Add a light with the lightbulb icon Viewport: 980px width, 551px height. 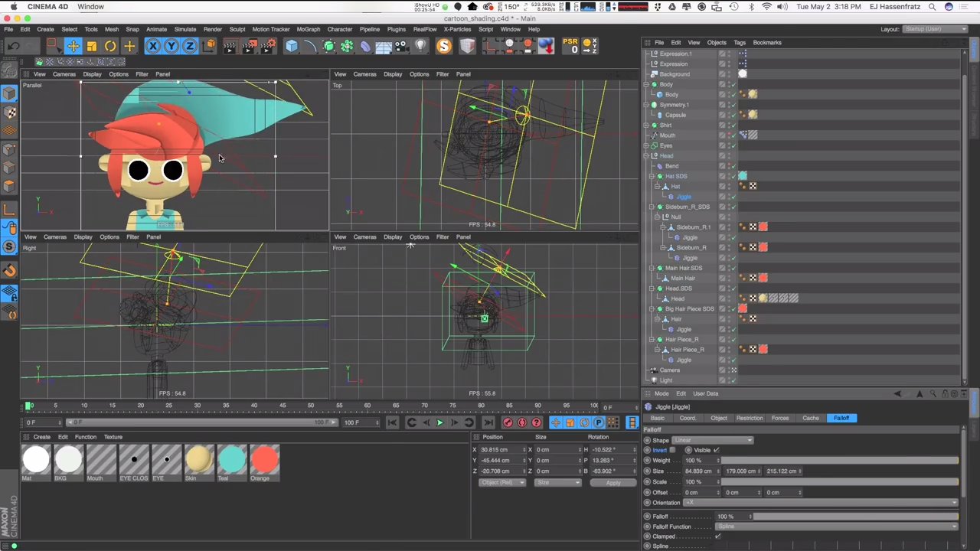(x=420, y=47)
